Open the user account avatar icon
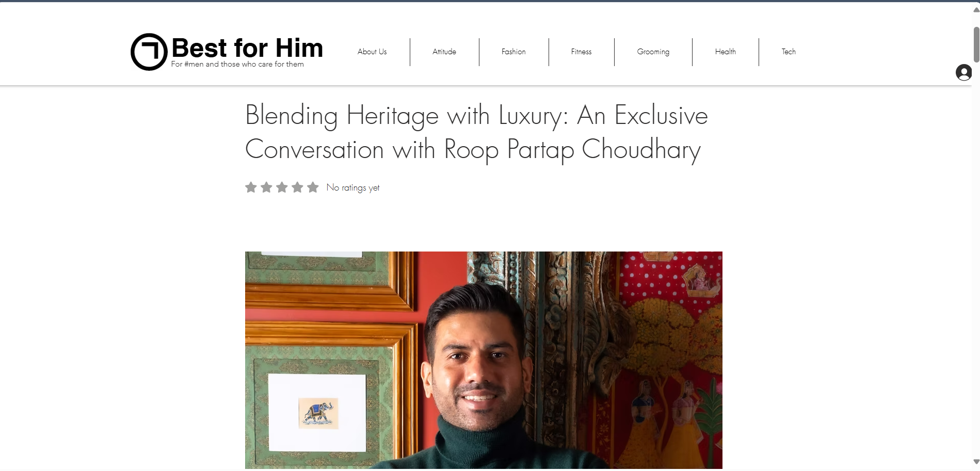980x471 pixels. click(x=963, y=72)
